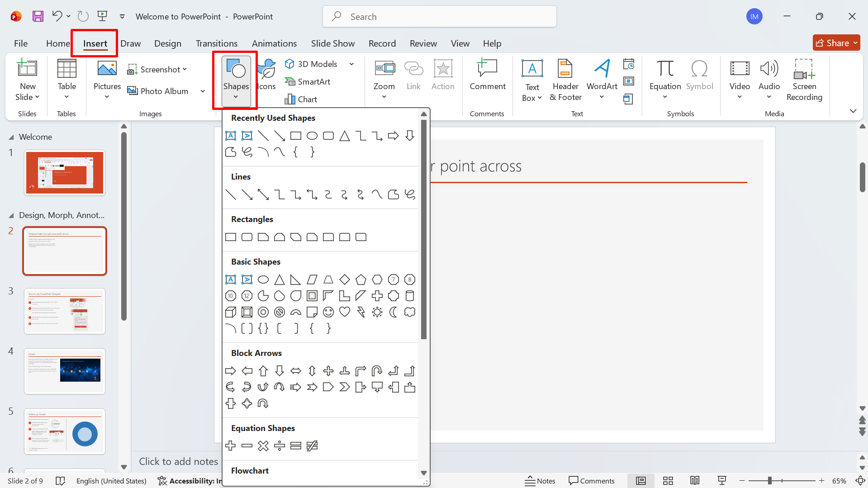Select slide 4 thumbnail
The height and width of the screenshot is (488, 868).
click(65, 371)
